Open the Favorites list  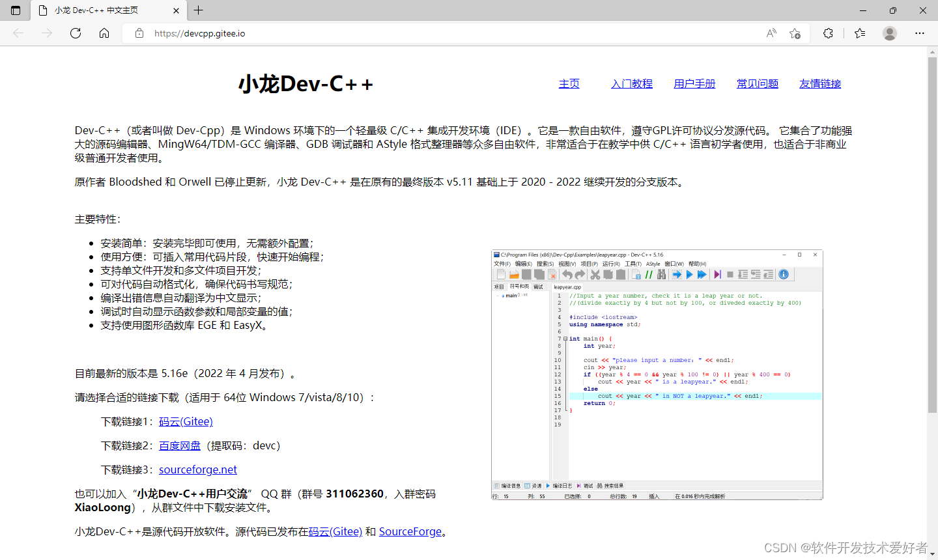pos(860,33)
